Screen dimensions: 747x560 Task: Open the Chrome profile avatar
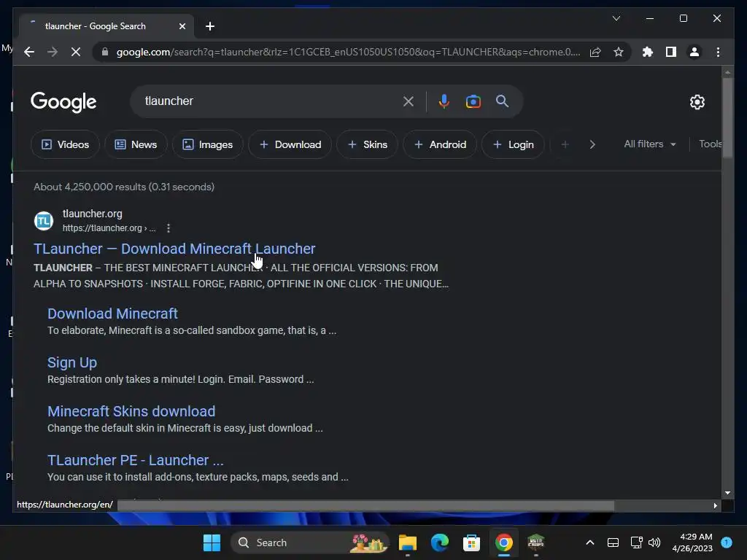[694, 52]
